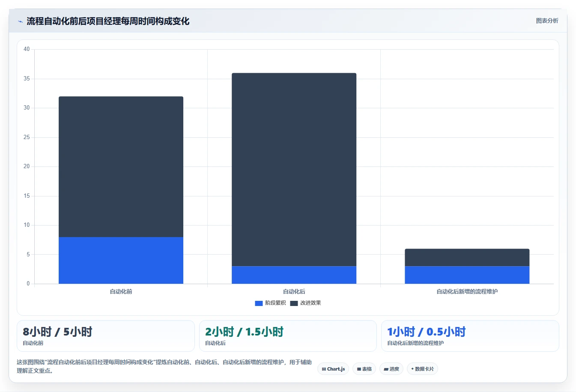
Task: Click the y-axis value 20
Action: click(27, 166)
